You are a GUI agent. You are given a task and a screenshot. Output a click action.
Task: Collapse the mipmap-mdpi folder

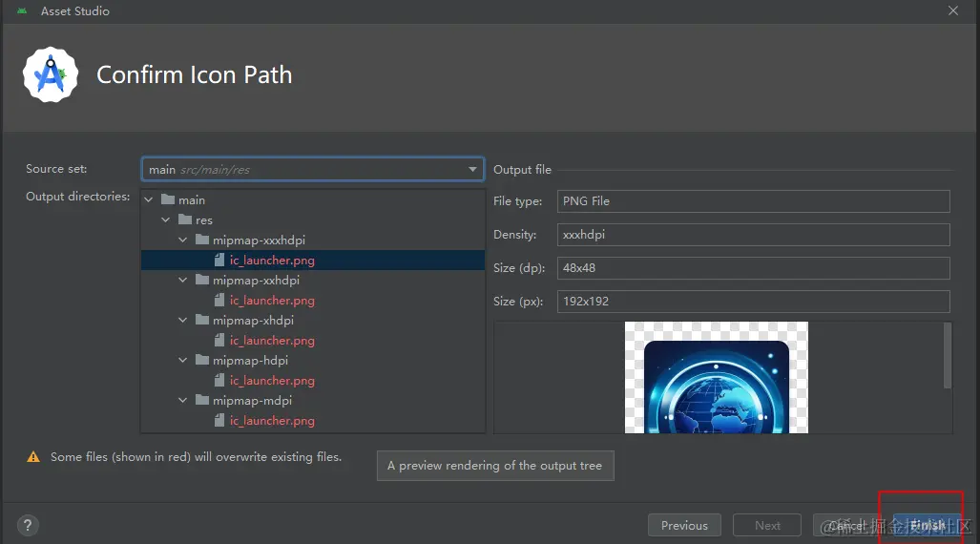tap(182, 400)
